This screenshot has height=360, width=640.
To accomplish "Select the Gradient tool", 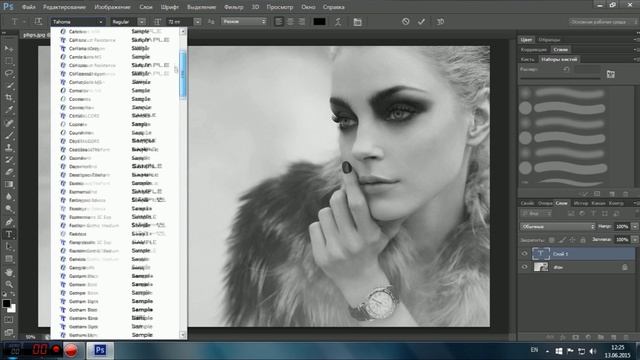I will (x=9, y=184).
